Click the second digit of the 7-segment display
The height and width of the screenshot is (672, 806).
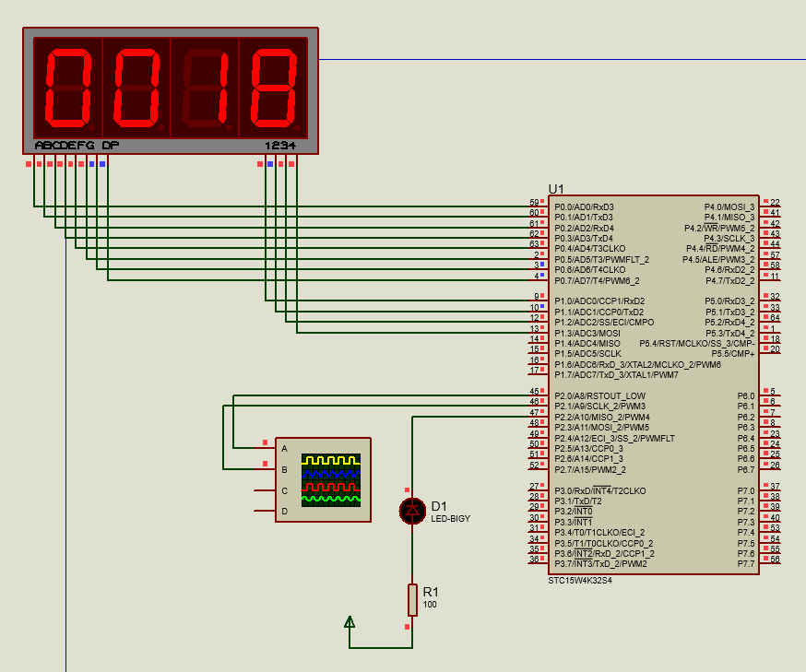pos(136,89)
